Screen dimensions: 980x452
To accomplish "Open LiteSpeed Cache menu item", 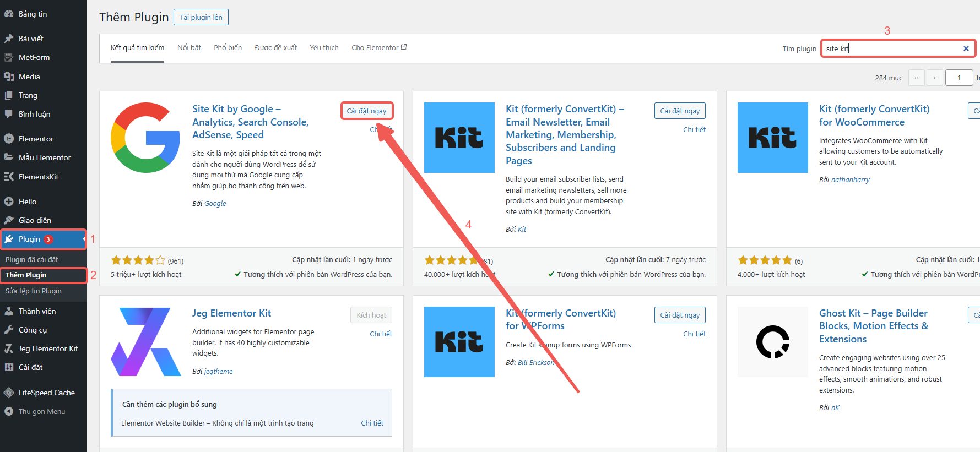I will pos(46,393).
